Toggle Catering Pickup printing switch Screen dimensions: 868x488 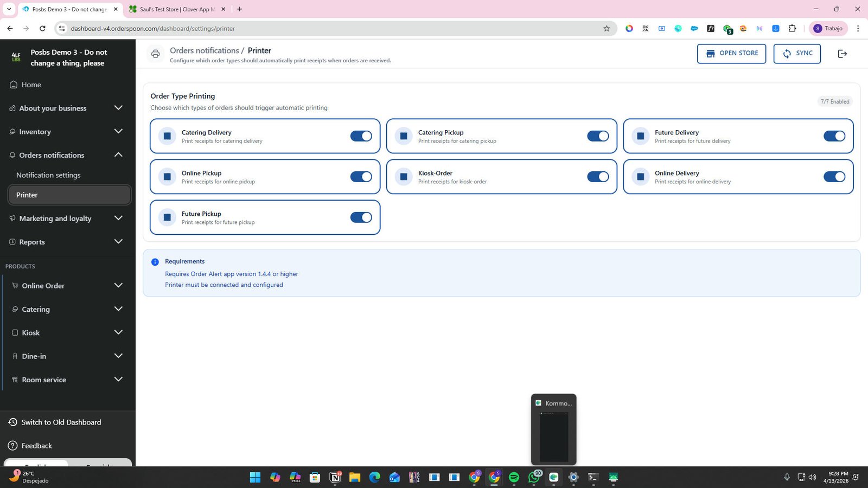click(598, 136)
